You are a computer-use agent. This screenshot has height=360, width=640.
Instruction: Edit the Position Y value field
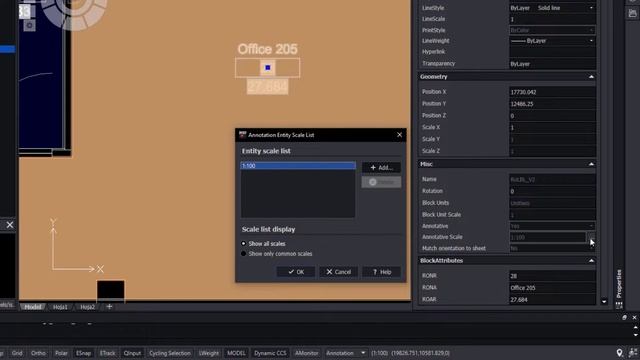(552, 104)
